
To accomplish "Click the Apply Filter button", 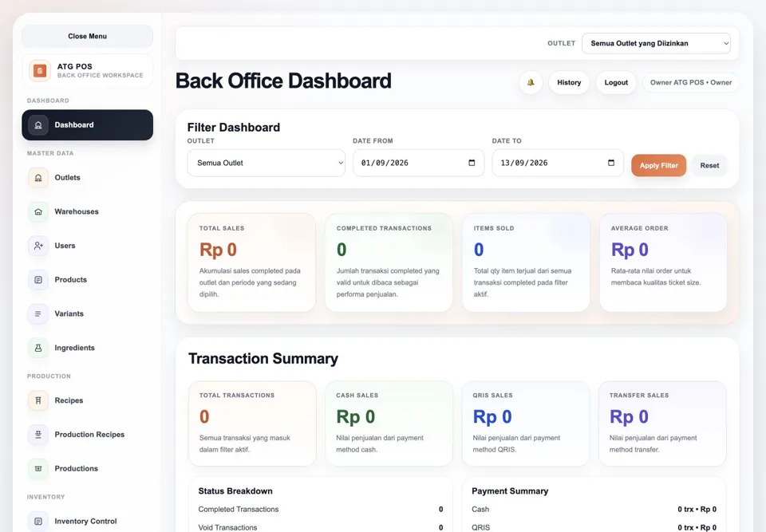I will (x=658, y=166).
